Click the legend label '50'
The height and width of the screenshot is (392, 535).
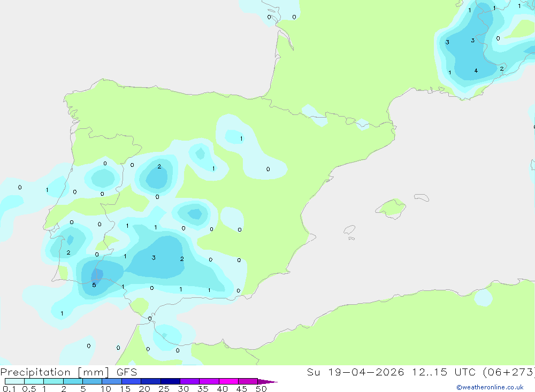261,389
